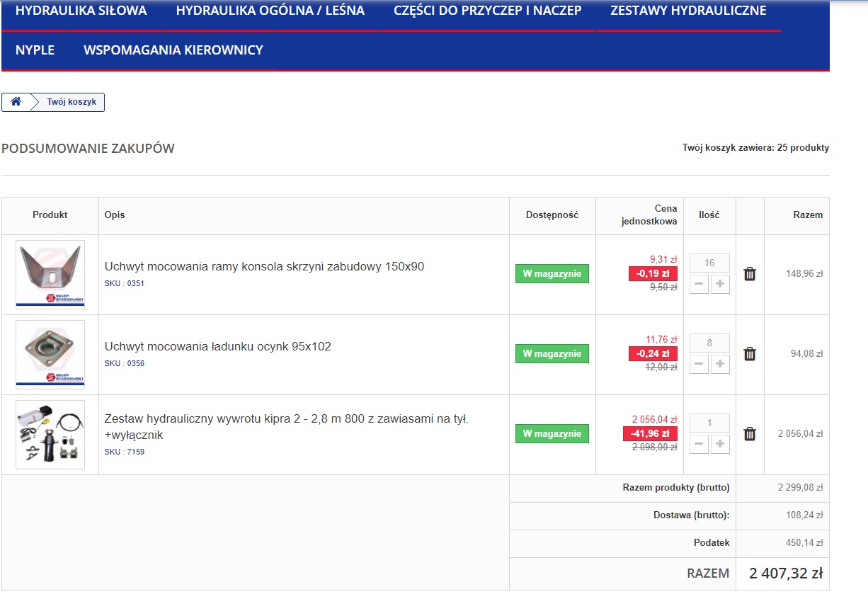Open product link Uchwyt mocowania ładunku ocynk 95x102
Image resolution: width=868 pixels, height=611 pixels.
coord(218,346)
